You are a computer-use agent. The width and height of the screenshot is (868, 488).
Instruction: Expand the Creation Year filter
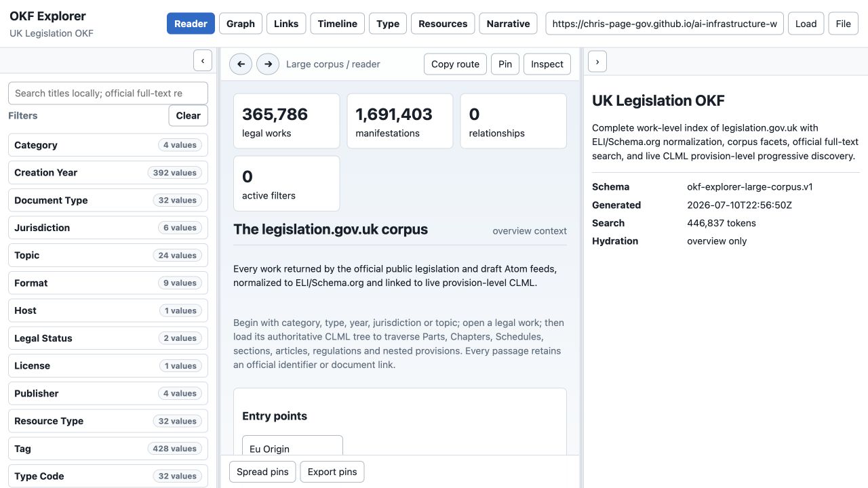tap(108, 173)
